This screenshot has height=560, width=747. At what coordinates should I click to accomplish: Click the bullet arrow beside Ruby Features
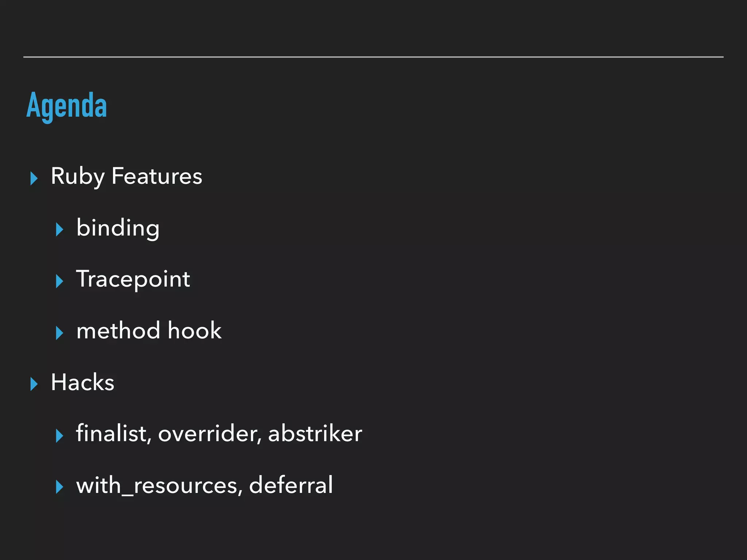[34, 178]
